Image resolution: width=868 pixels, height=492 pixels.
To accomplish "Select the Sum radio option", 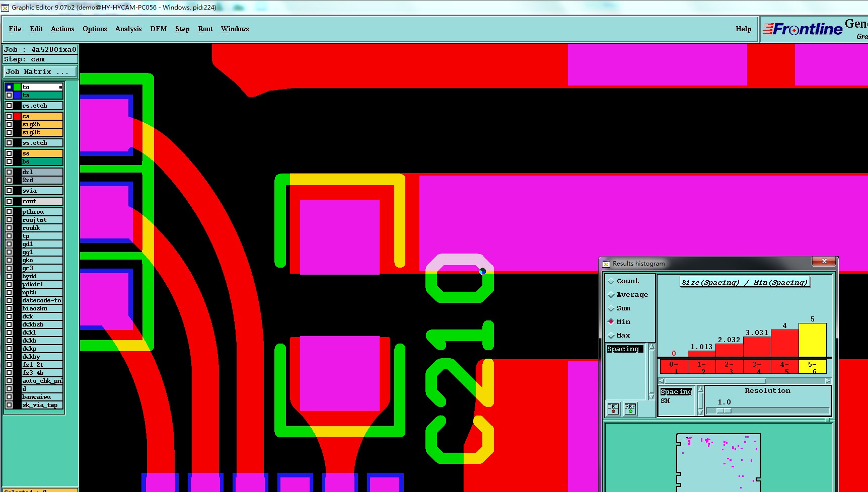I will (619, 308).
